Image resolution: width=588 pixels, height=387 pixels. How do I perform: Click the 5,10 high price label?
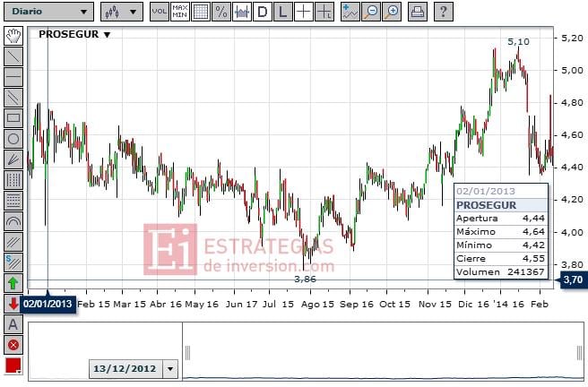518,41
